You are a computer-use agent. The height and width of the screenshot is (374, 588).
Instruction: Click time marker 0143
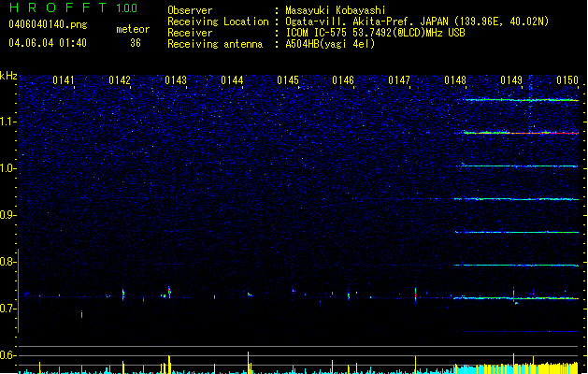(x=176, y=80)
